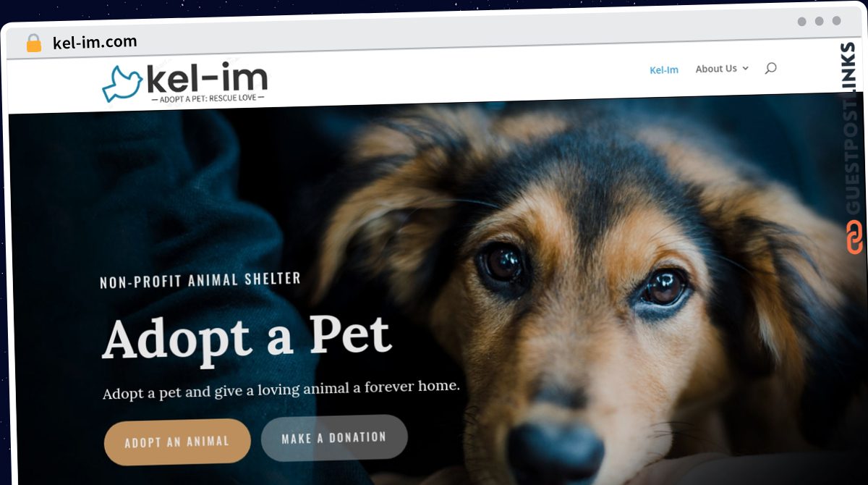Click the kel-im logo wordmark
The image size is (868, 485).
point(207,77)
